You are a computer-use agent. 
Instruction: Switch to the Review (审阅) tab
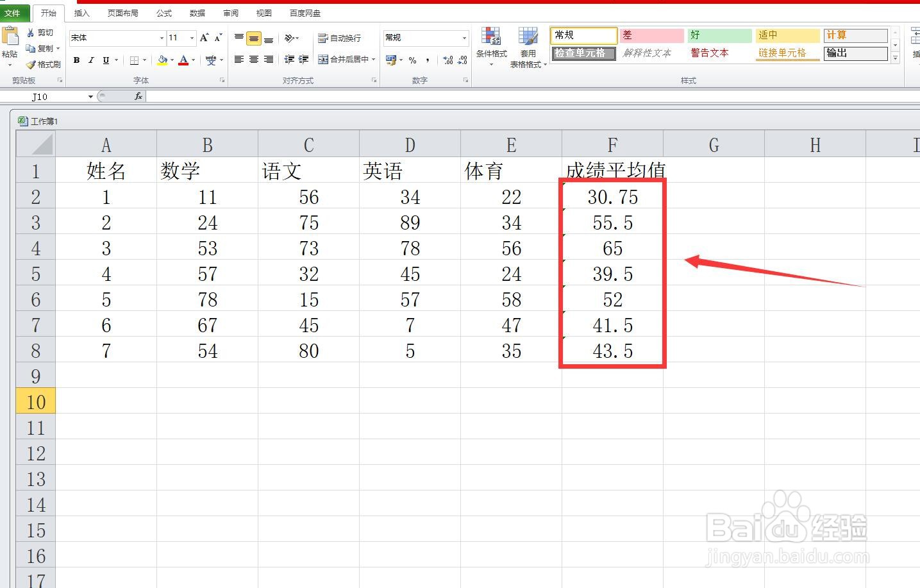click(231, 13)
